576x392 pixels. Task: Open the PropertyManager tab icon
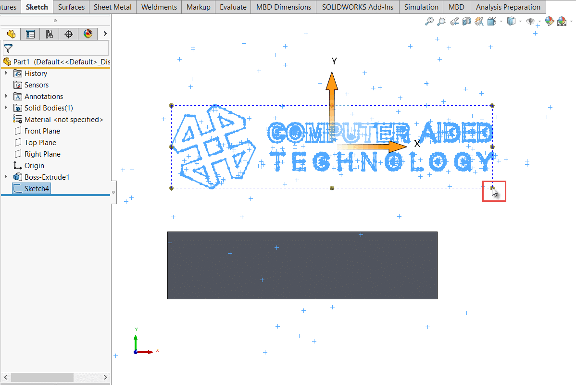[30, 34]
